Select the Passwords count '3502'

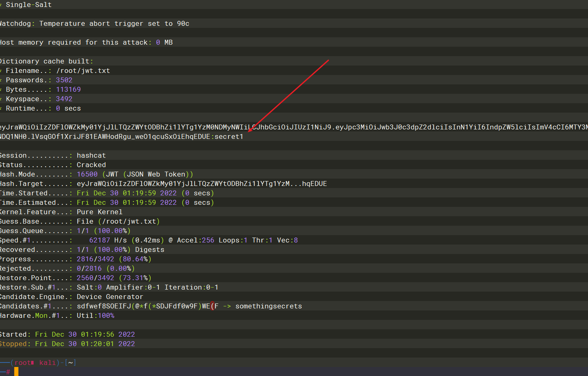point(64,80)
